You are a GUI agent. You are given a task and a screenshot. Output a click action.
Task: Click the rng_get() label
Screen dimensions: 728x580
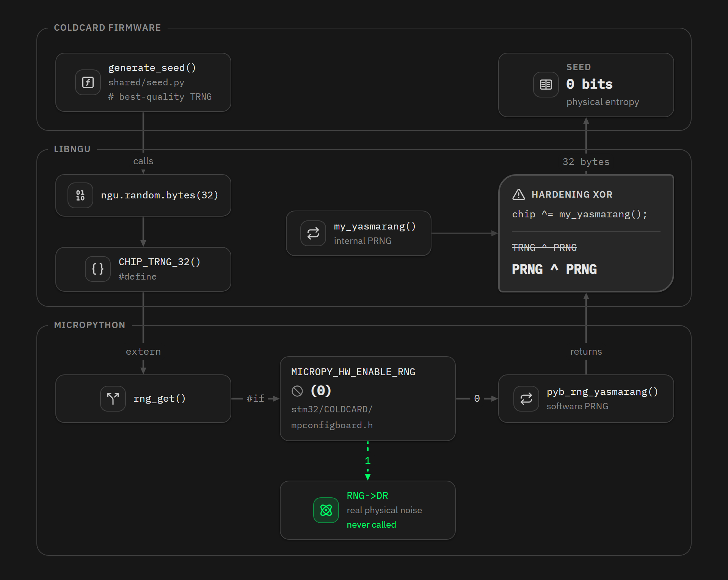coord(160,399)
